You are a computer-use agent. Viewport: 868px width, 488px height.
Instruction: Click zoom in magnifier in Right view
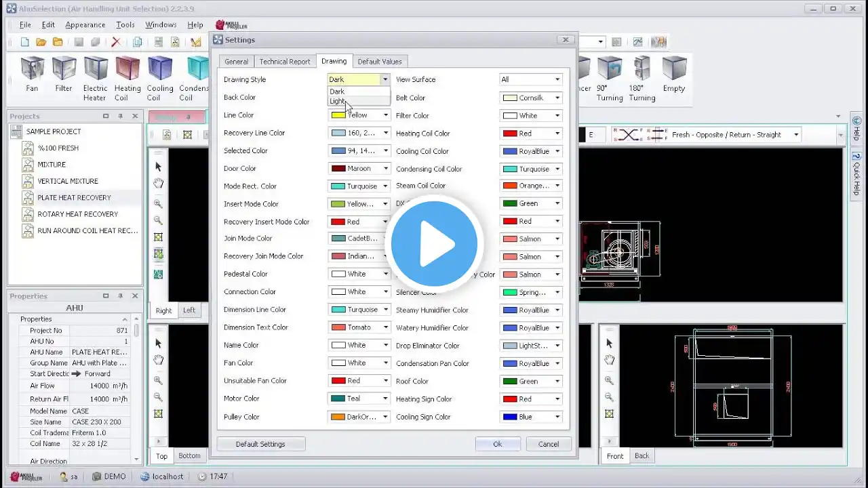click(x=158, y=203)
